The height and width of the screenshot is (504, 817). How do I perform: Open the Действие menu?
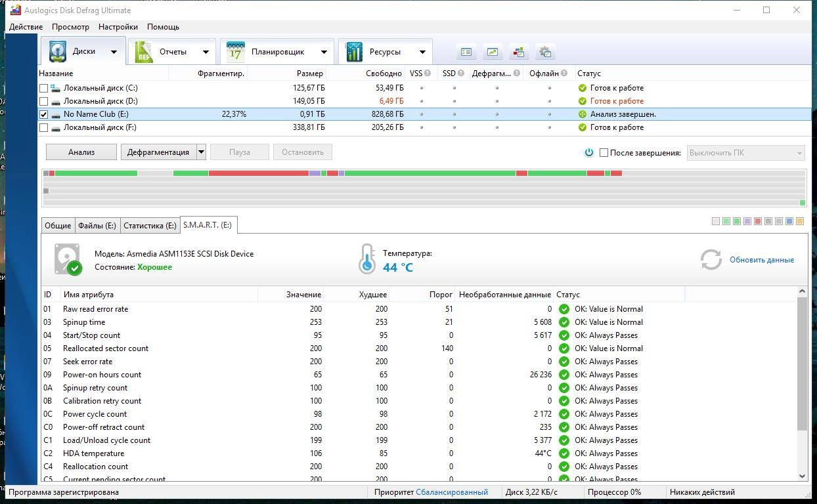click(x=26, y=27)
